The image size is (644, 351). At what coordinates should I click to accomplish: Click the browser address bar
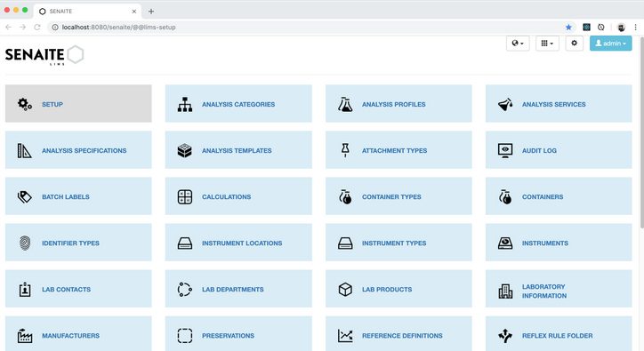[x=312, y=27]
